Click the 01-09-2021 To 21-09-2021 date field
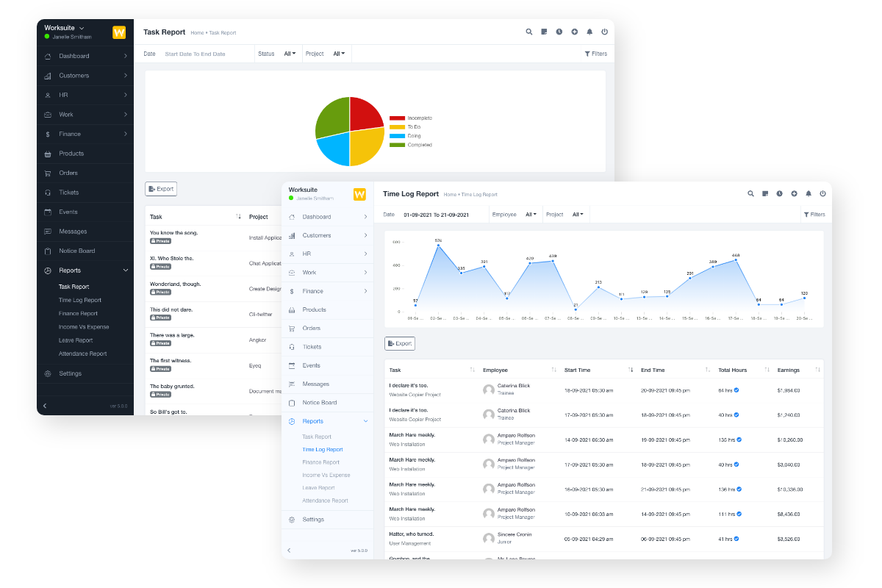 436,215
